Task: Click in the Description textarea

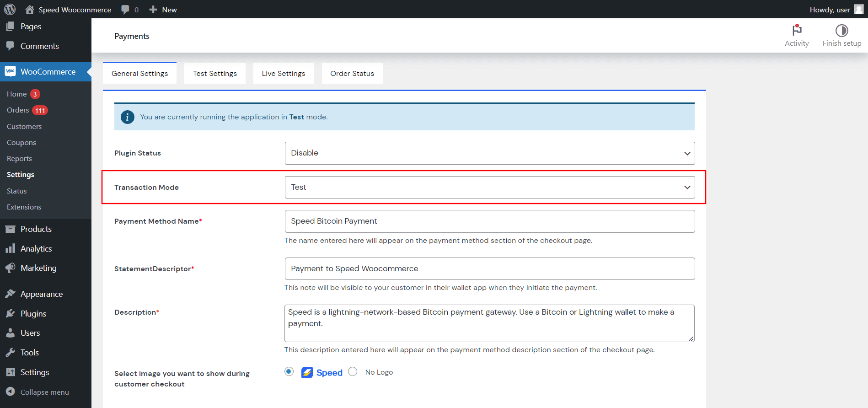Action: 489,323
